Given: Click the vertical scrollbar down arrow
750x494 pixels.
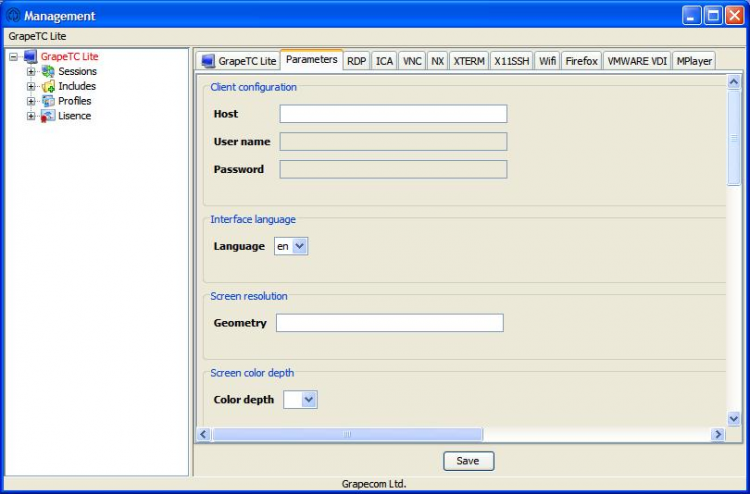Looking at the screenshot, I should click(x=734, y=419).
